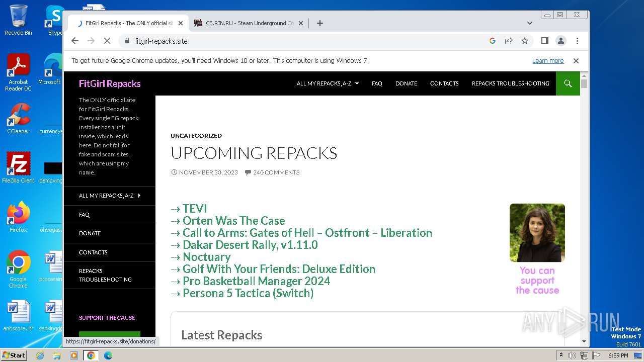Click the Learn more link

[548, 61]
